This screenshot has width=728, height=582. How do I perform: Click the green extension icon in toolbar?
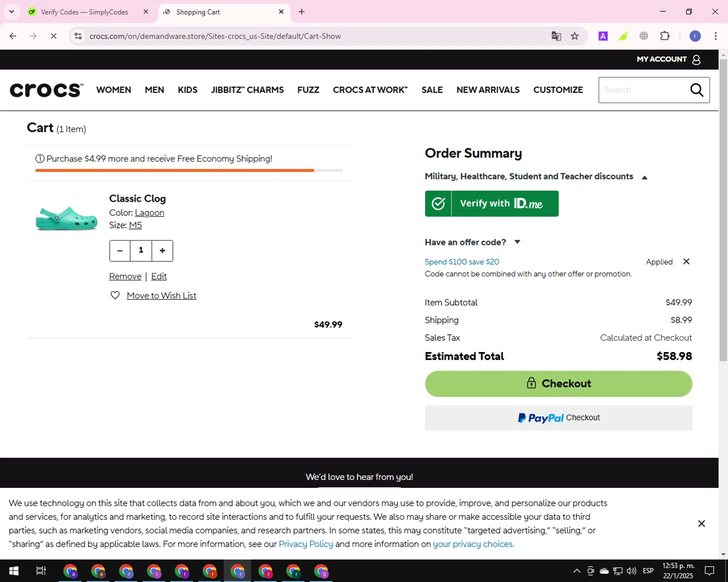623,36
